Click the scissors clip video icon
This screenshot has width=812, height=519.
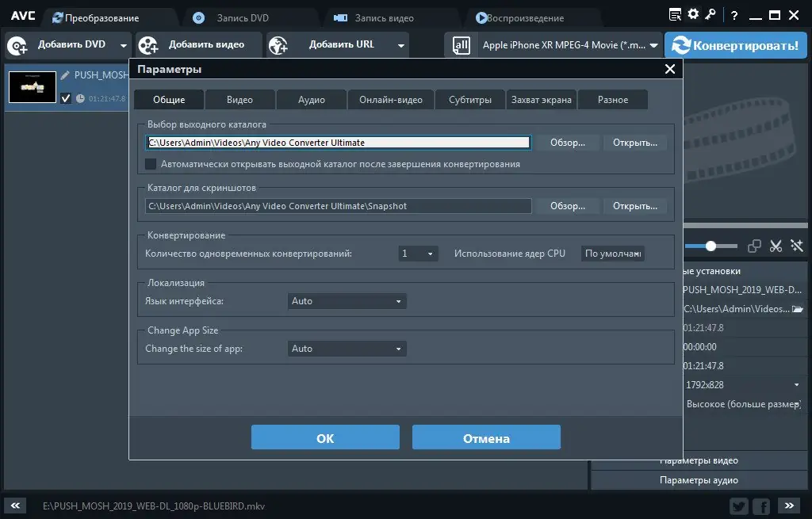pos(776,246)
